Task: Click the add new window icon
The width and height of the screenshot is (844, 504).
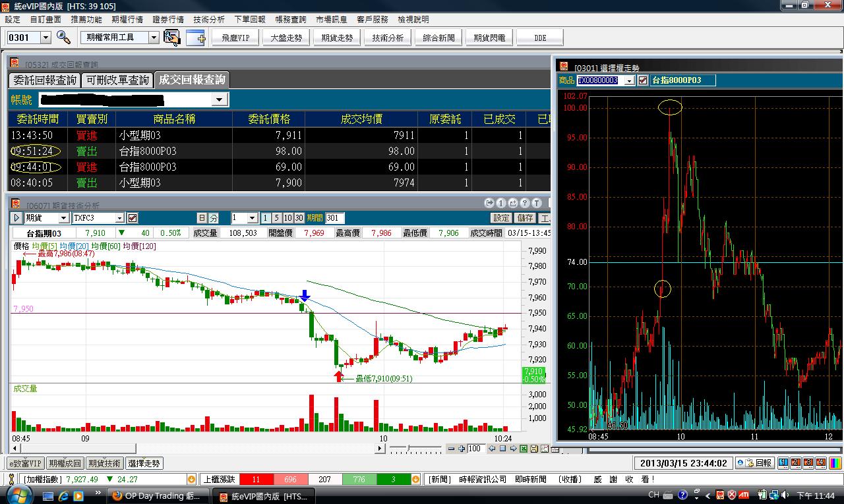Action: tap(196, 38)
